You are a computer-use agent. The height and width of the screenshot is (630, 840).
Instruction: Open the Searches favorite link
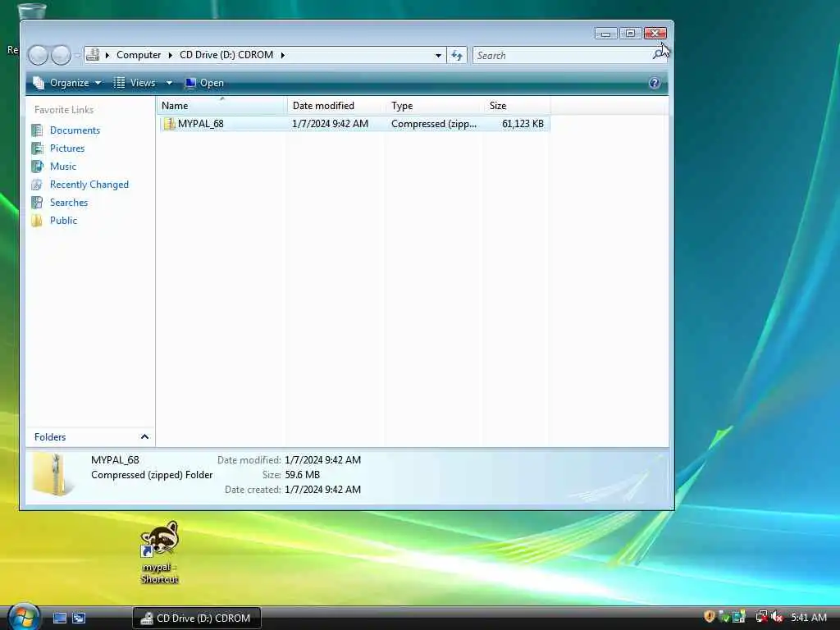[69, 203]
